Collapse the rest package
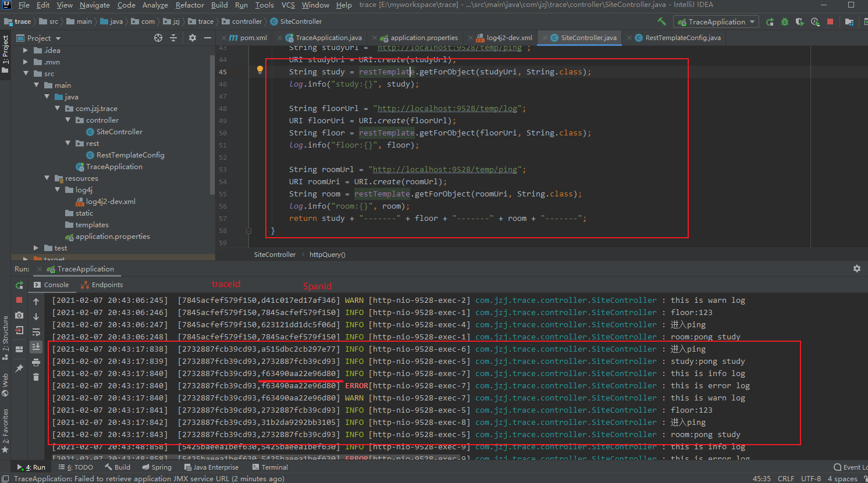Image resolution: width=868 pixels, height=483 pixels. (67, 144)
